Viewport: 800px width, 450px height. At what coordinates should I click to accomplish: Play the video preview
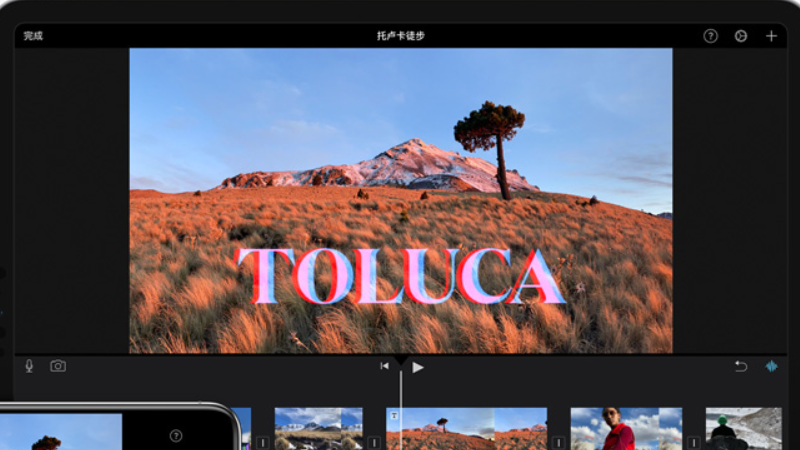pyautogui.click(x=418, y=367)
